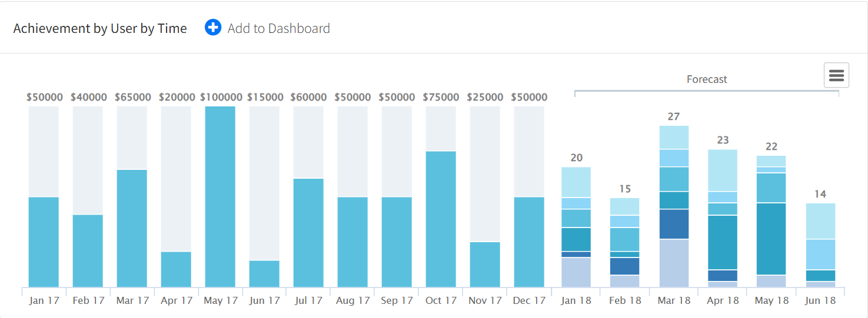Click the large teal segment in Apr 18 bar

723,242
